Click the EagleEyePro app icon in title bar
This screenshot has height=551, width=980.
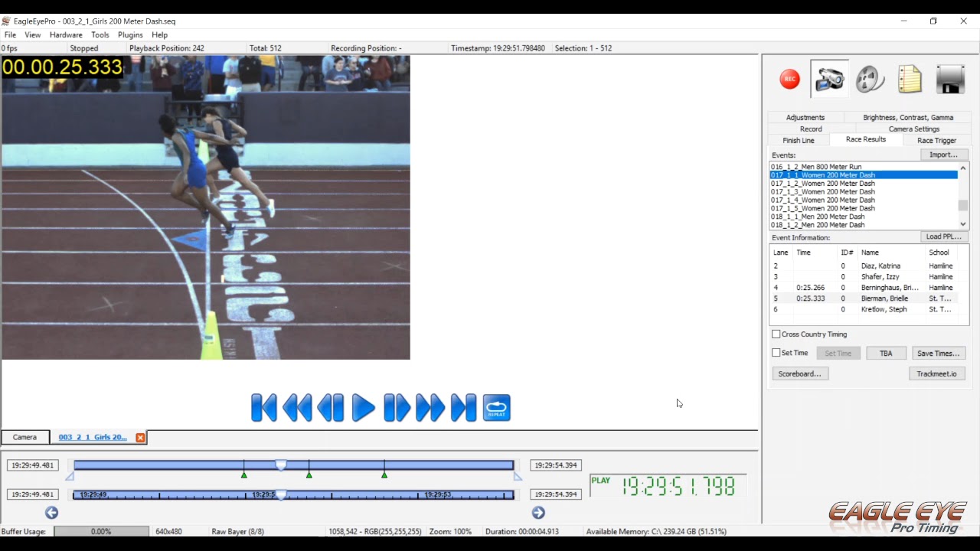[x=6, y=21]
